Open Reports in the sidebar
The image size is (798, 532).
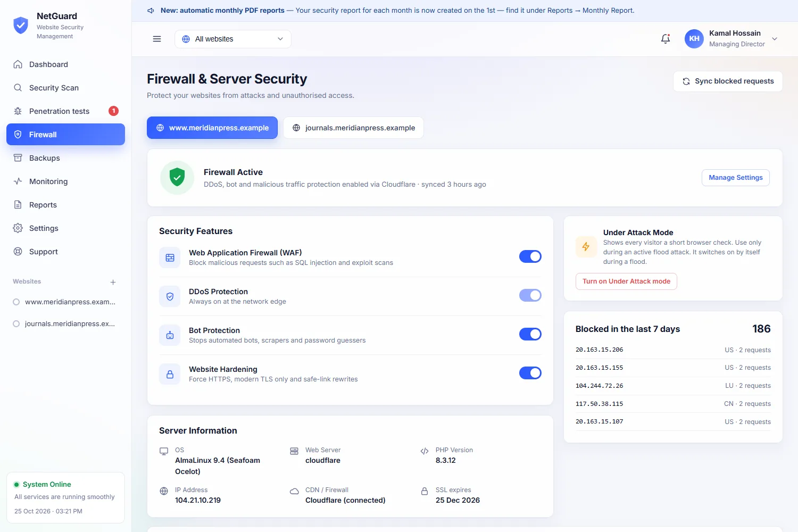point(65,205)
